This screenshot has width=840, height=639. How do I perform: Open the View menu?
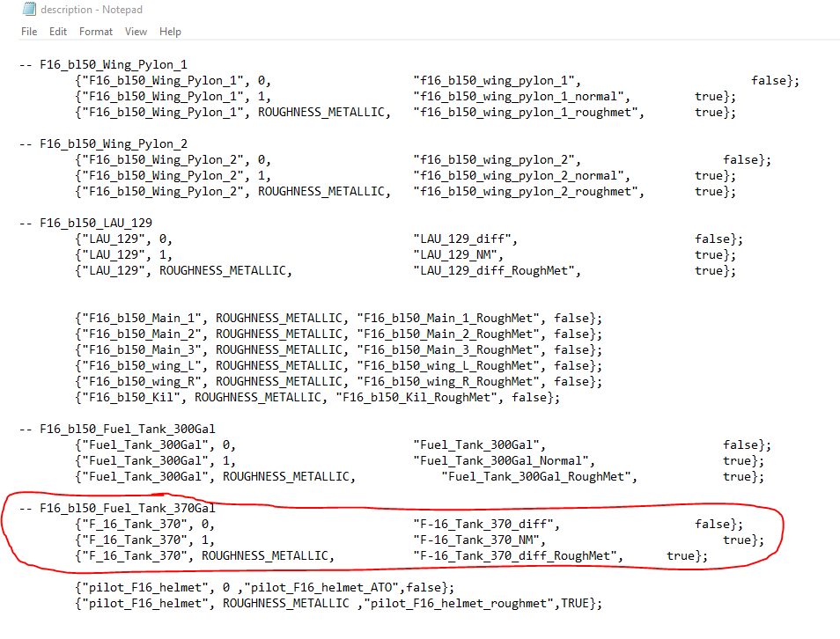pyautogui.click(x=136, y=32)
